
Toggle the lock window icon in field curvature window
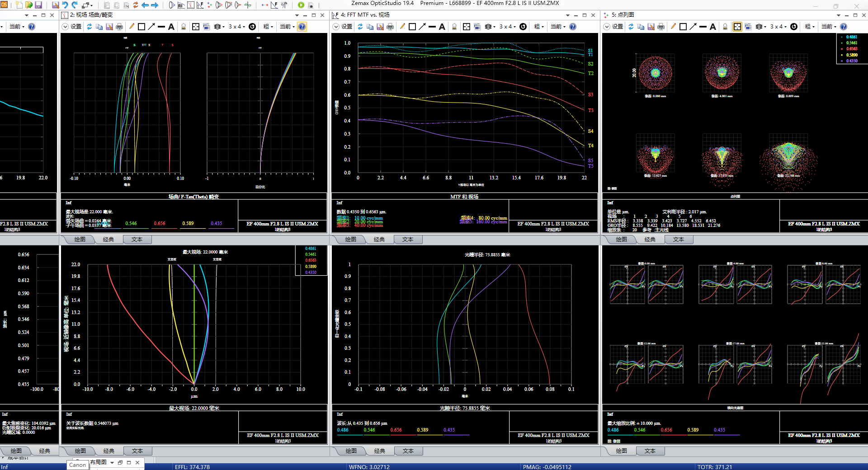[184, 27]
